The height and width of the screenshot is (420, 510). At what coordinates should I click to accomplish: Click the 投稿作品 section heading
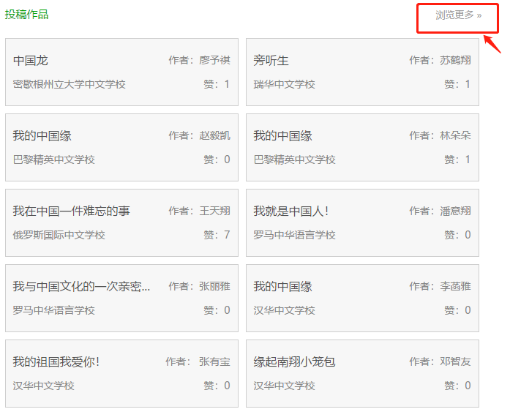26,15
